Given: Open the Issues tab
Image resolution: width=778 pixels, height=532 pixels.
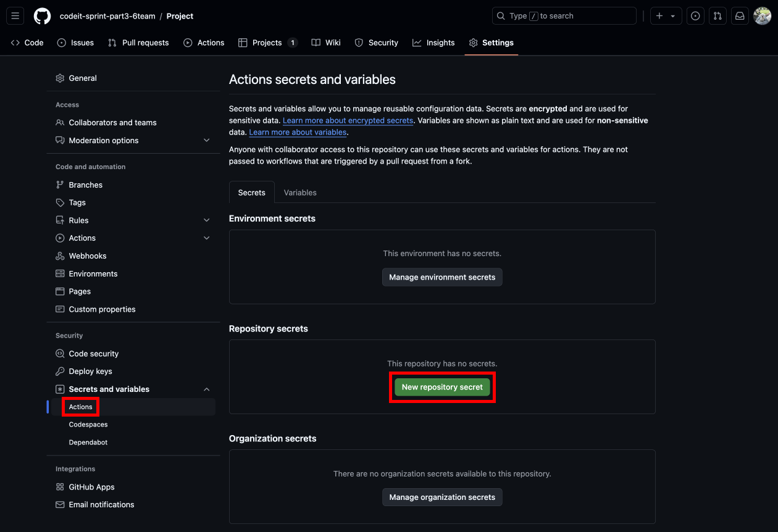Looking at the screenshot, I should tap(75, 43).
